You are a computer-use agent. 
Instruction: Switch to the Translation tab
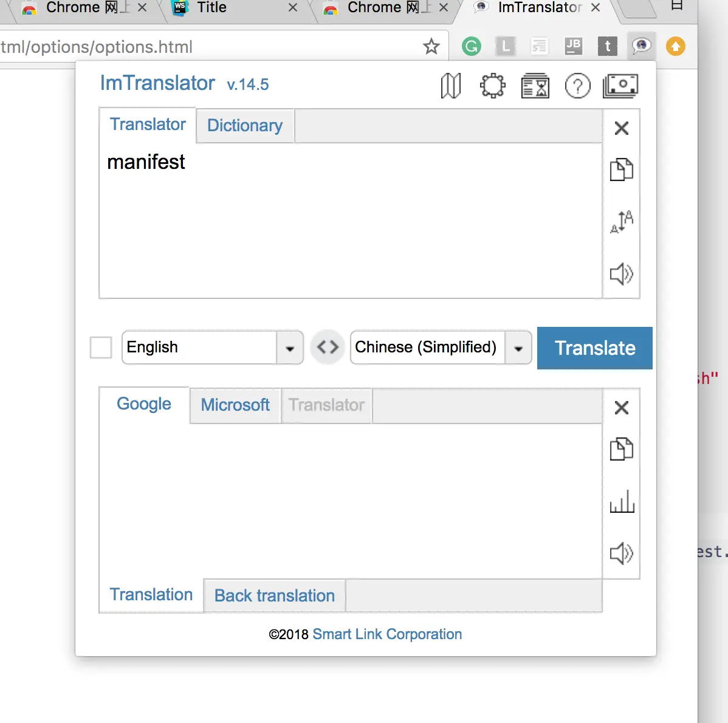pyautogui.click(x=151, y=594)
